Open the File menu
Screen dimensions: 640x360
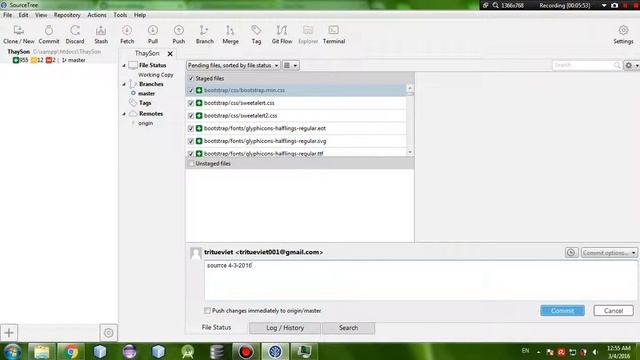click(x=7, y=15)
